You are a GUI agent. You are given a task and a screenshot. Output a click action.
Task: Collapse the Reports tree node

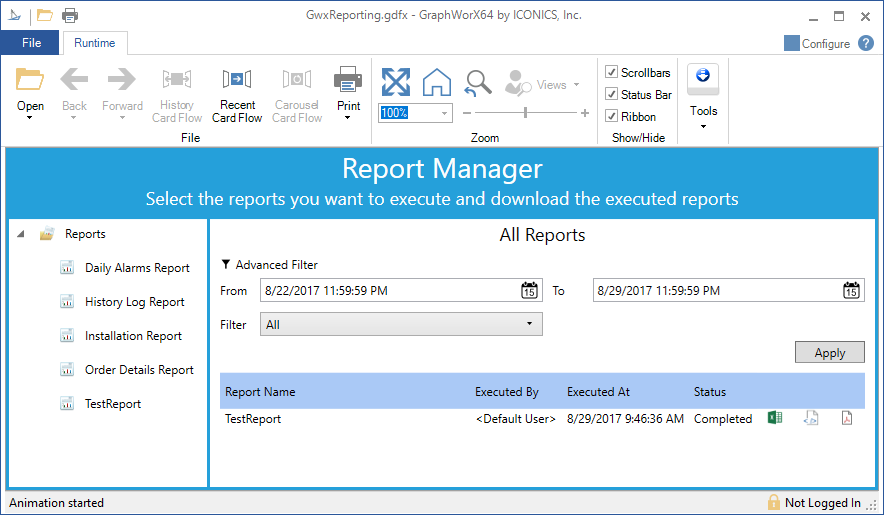coord(22,234)
